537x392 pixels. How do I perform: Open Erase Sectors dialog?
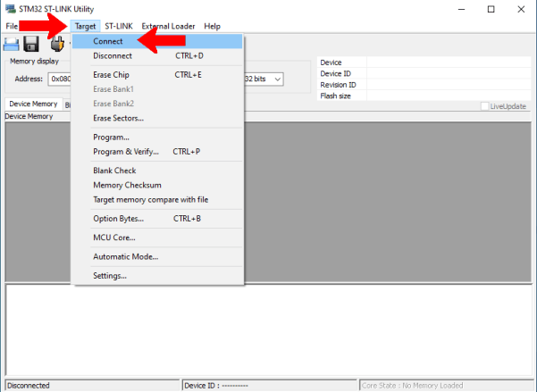[118, 118]
